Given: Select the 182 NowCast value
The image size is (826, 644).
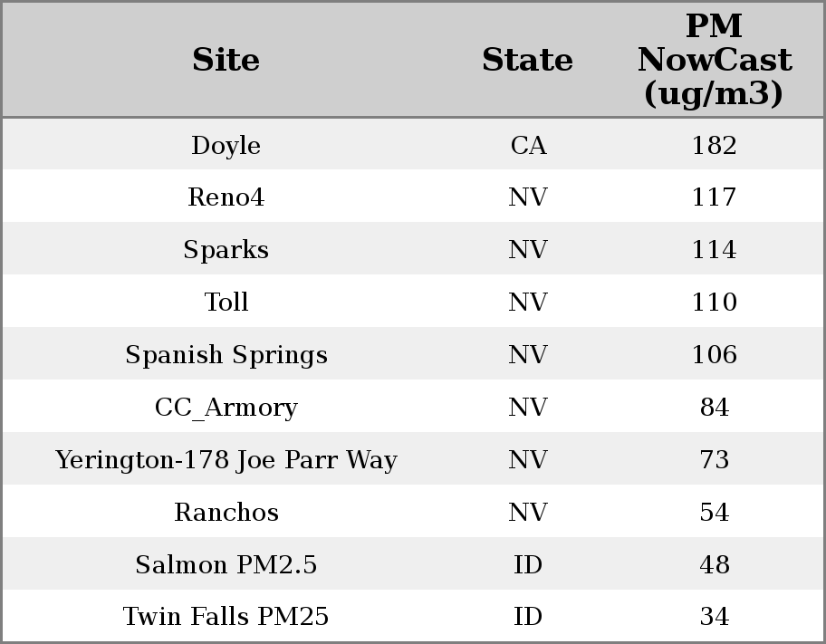Looking at the screenshot, I should coord(714,146).
